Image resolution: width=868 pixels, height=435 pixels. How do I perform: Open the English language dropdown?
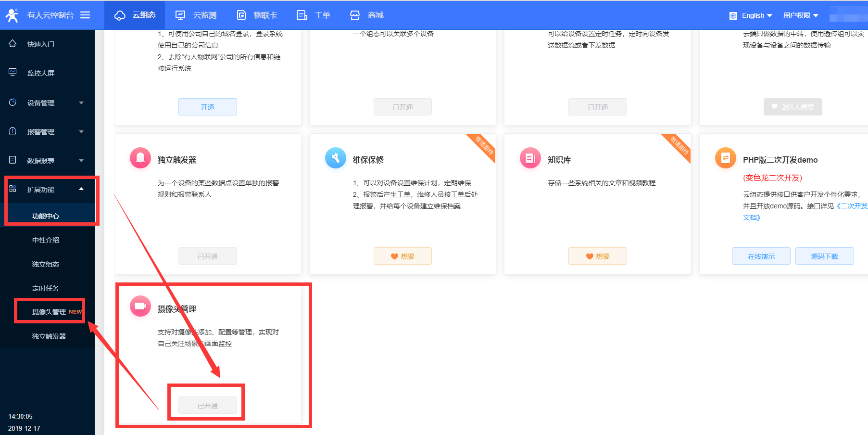point(751,15)
